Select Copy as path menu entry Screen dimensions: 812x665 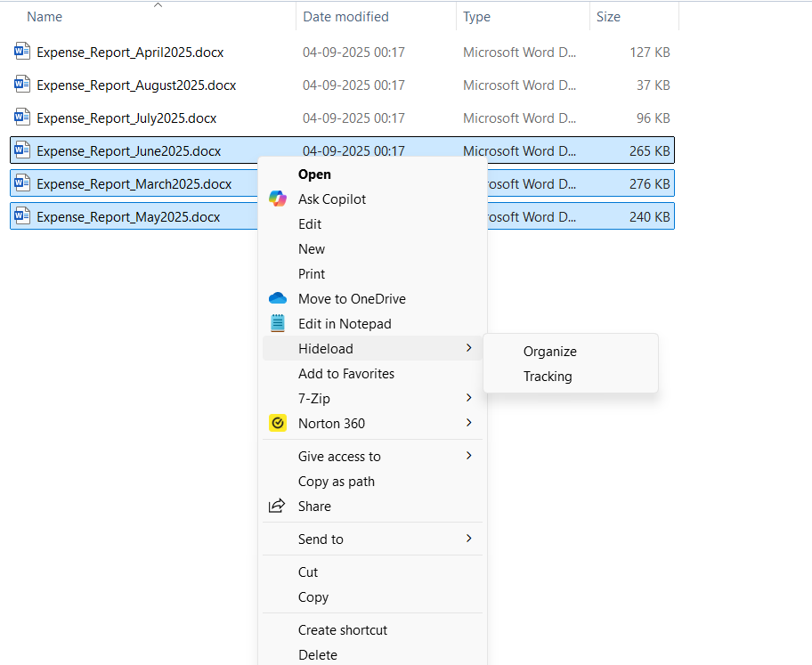pyautogui.click(x=336, y=482)
